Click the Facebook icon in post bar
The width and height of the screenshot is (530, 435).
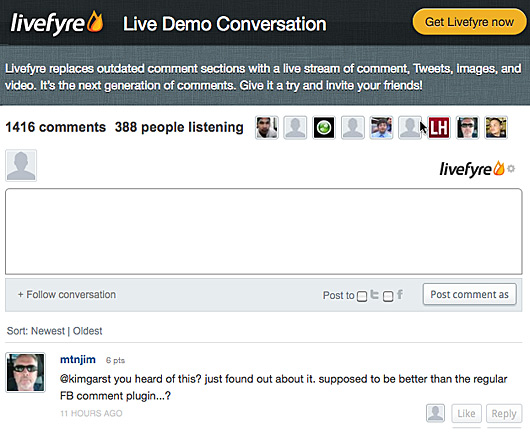[x=400, y=294]
